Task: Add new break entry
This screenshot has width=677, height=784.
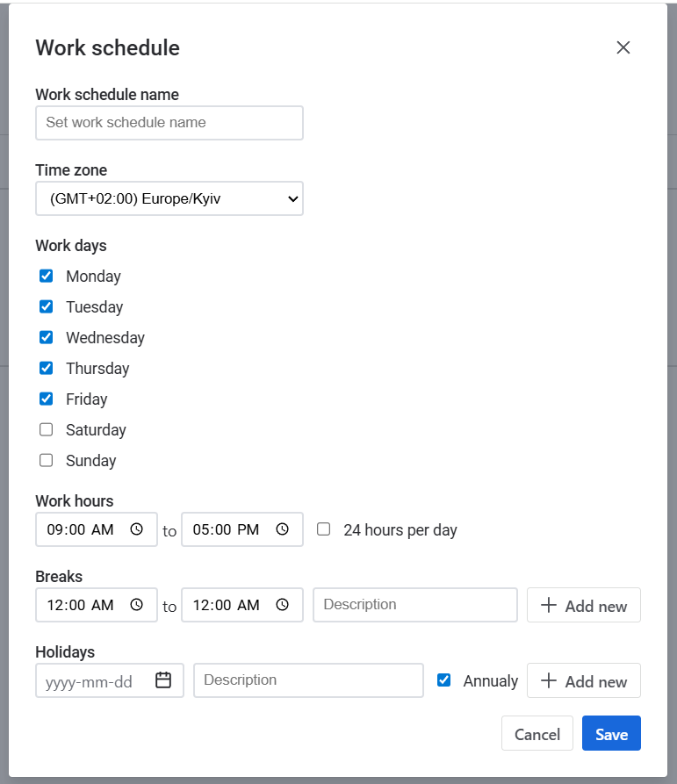Action: tap(584, 606)
